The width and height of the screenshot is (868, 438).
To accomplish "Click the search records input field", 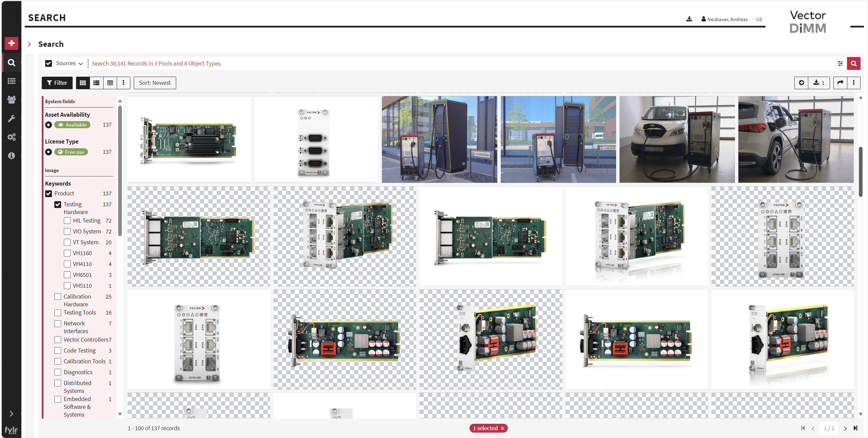I will tap(462, 63).
